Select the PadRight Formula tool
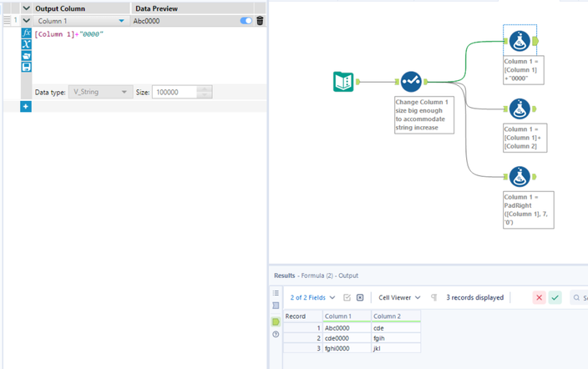Image resolution: width=588 pixels, height=369 pixels. click(x=520, y=177)
